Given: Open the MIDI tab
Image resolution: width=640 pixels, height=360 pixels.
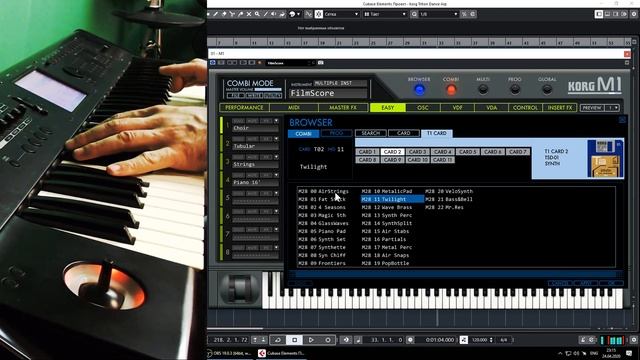Looking at the screenshot, I should [294, 108].
